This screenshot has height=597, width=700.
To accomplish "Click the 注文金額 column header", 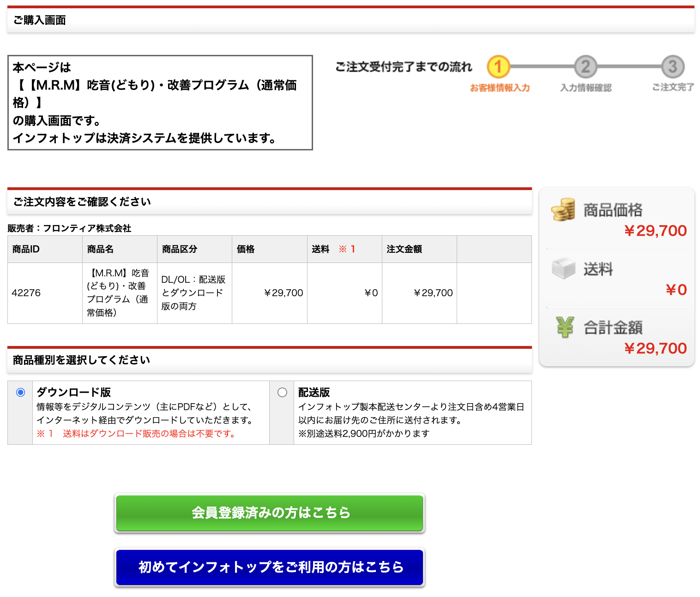I will point(419,249).
